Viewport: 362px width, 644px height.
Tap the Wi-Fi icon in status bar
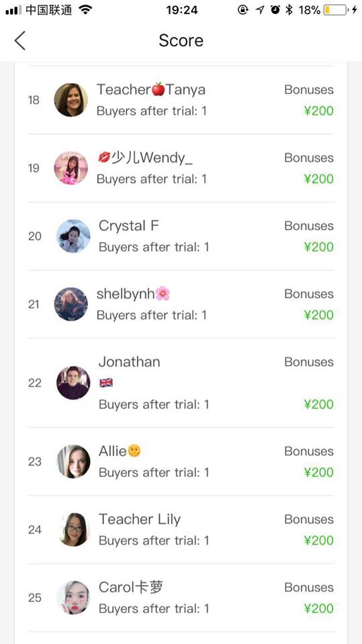coord(85,10)
